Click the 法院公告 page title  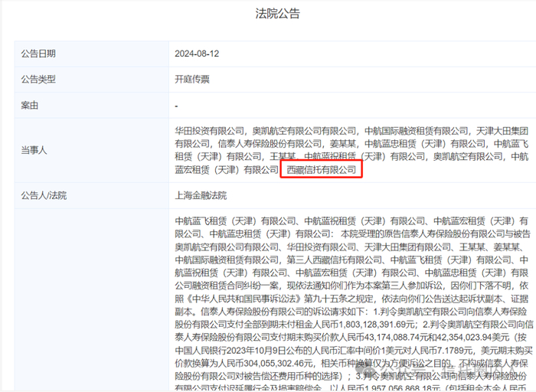[x=277, y=14]
